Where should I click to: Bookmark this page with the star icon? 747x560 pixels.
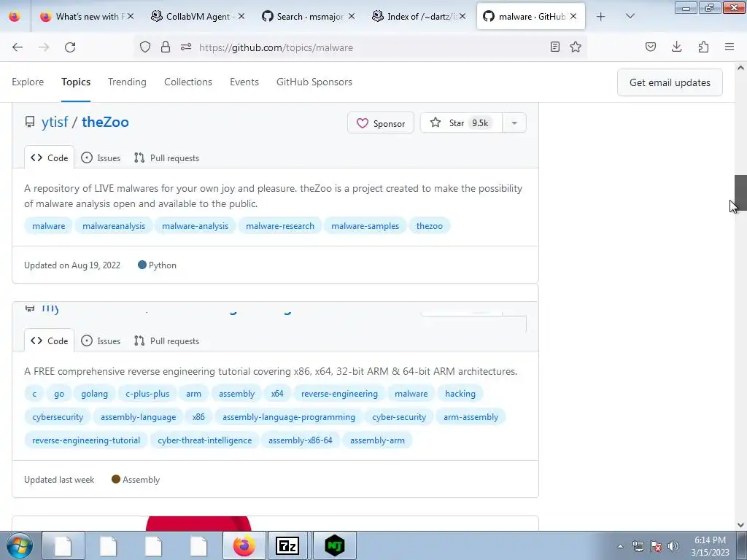pos(576,47)
